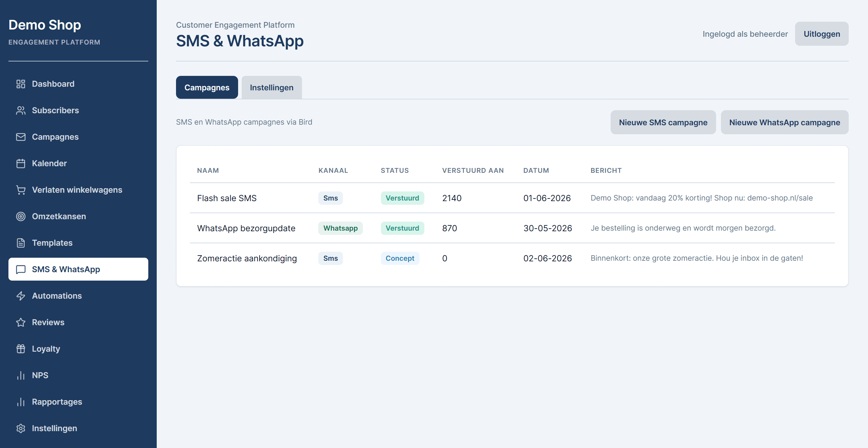The width and height of the screenshot is (868, 448).
Task: Open Kalender in the sidebar
Action: click(x=78, y=163)
